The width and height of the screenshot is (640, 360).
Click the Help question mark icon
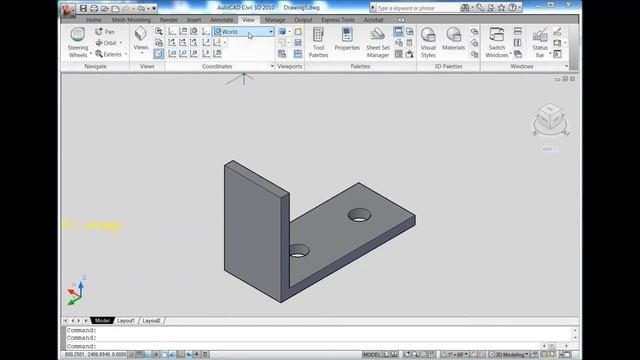coord(512,8)
